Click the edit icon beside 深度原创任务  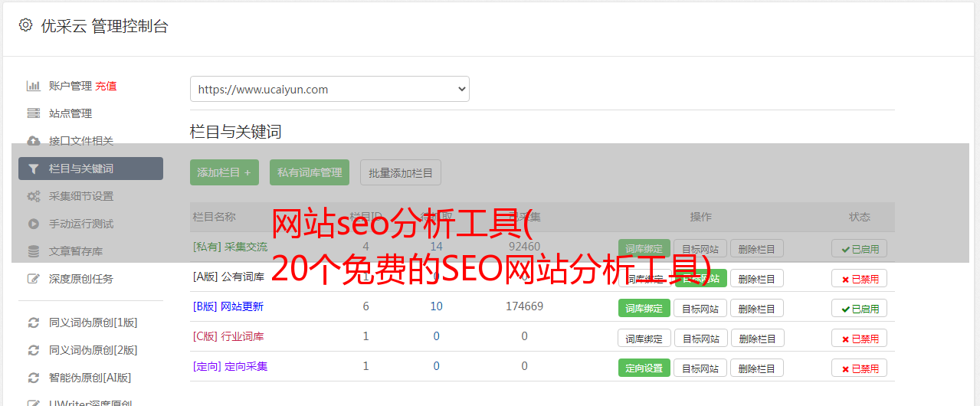[34, 279]
